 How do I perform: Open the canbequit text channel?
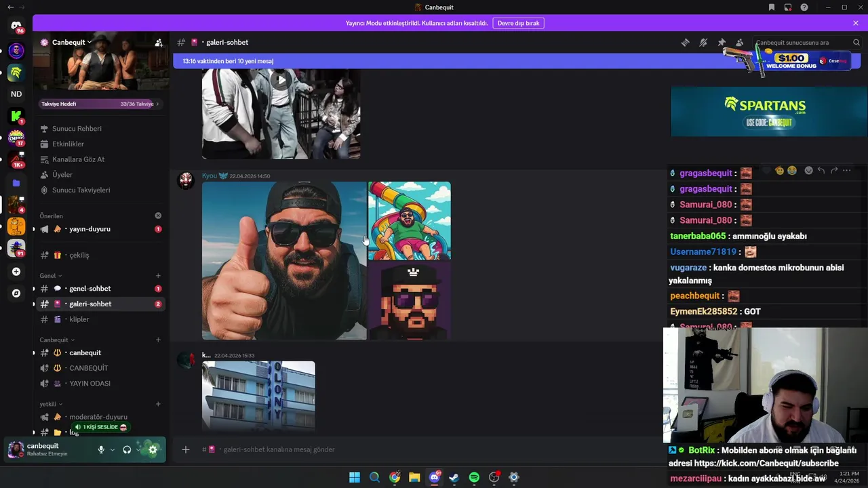pos(100,352)
